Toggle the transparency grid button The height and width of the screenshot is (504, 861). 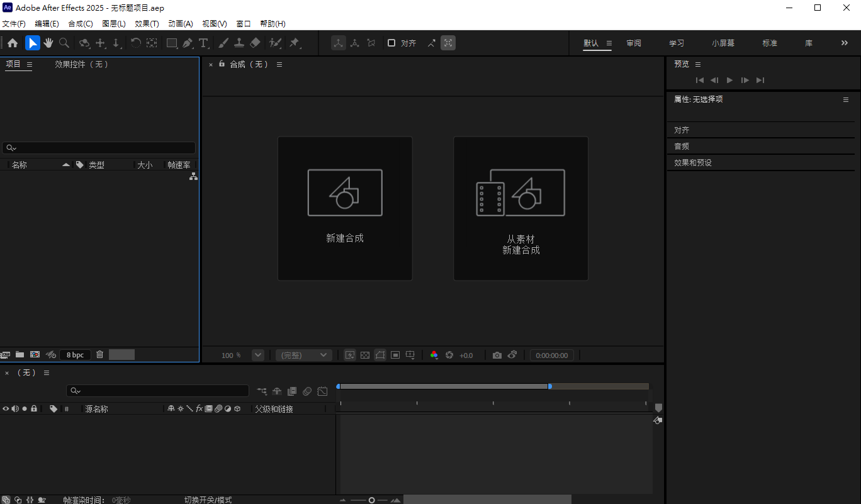point(365,355)
